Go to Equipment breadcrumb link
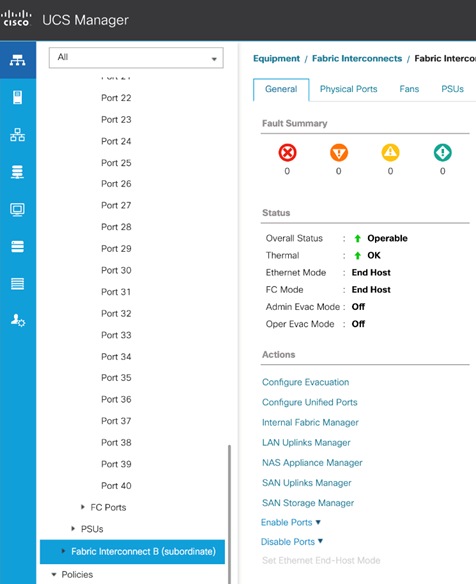Viewport: 476px width, 584px height. 276,59
